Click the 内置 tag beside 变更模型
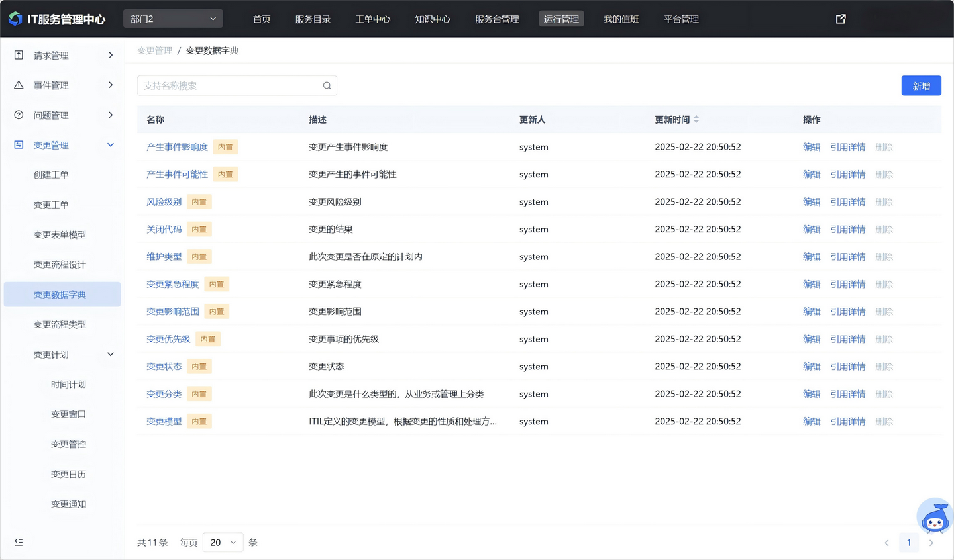Screen dimensions: 954x560 (x=199, y=422)
